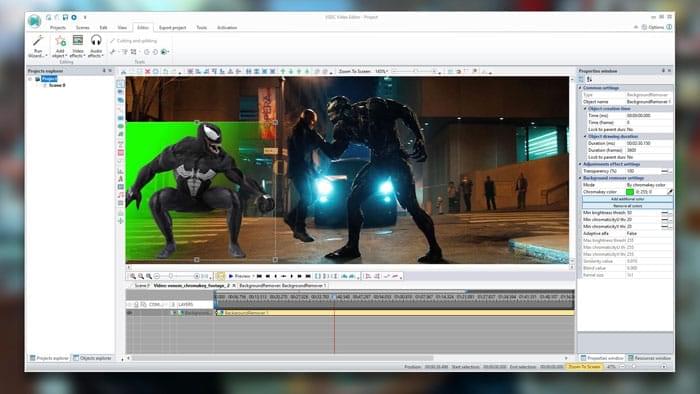Image resolution: width=700 pixels, height=394 pixels.
Task: Open the Video effects menu
Action: click(x=77, y=46)
